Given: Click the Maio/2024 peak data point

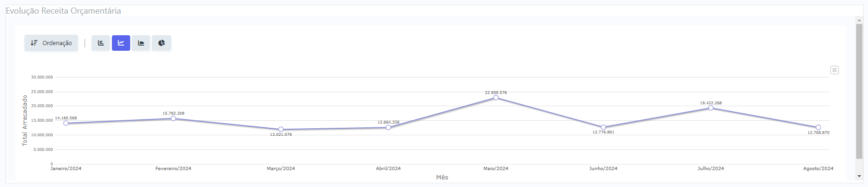Looking at the screenshot, I should [x=496, y=98].
